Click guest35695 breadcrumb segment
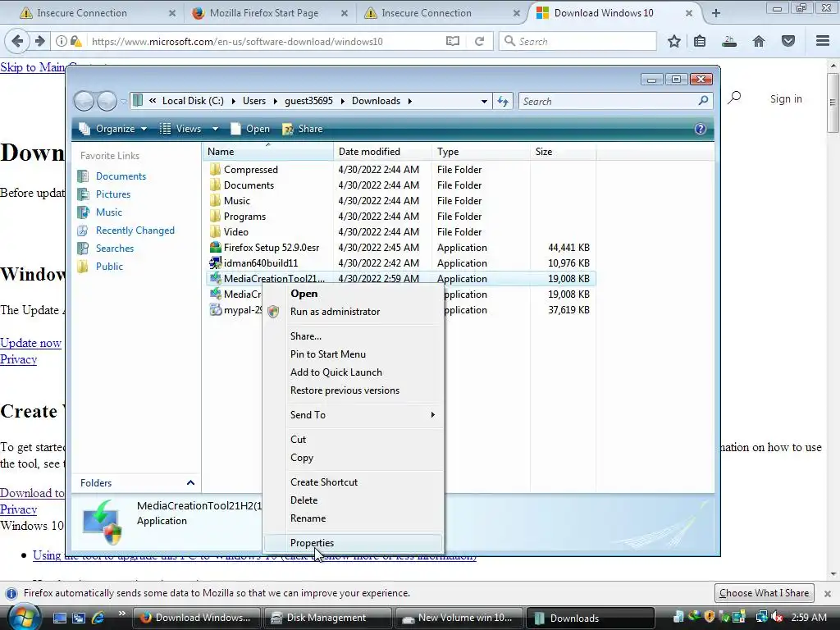Screen dimensions: 840x630 [308, 101]
